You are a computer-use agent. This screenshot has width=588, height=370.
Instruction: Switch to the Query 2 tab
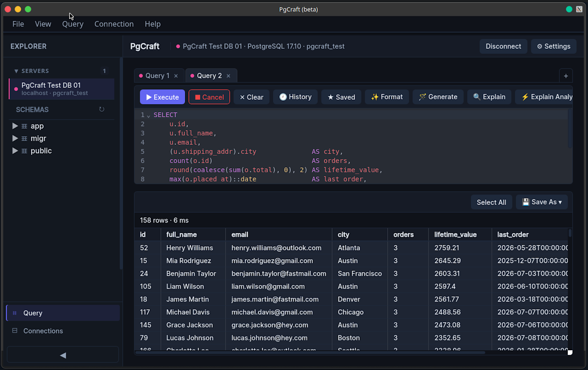[211, 76]
